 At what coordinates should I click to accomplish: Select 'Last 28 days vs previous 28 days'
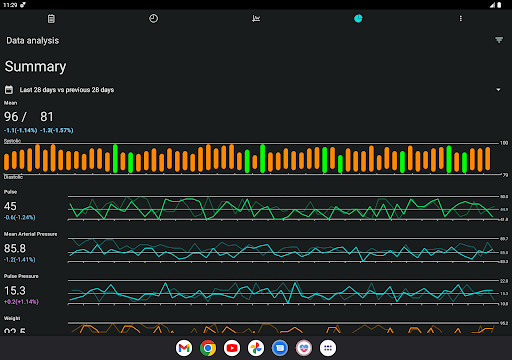67,90
